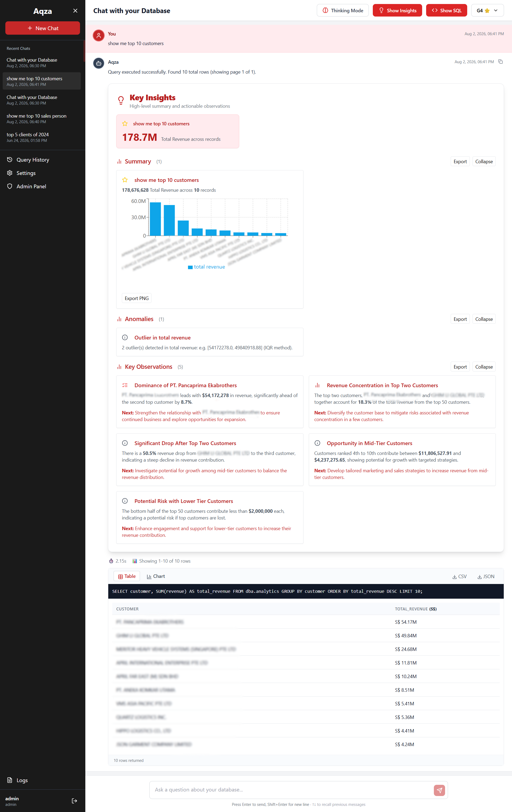Click the Key Observations bar-chart icon
Screen dimensions: 512x812
[119, 367]
